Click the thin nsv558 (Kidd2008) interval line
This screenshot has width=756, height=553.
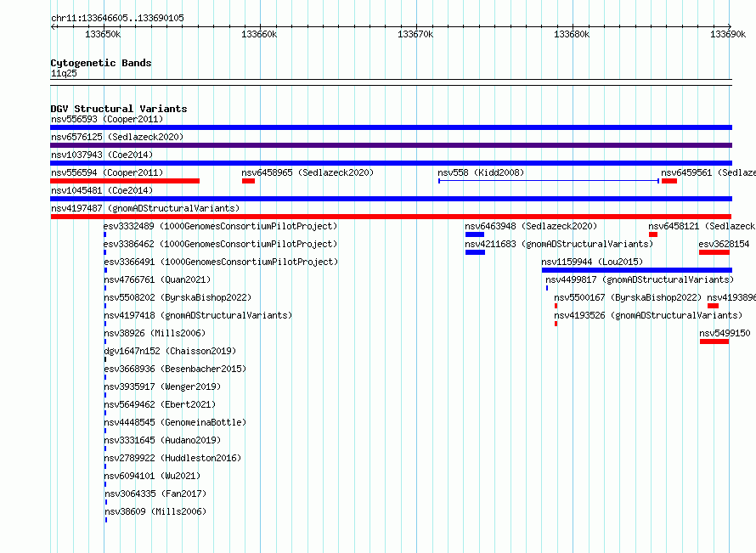(x=549, y=181)
